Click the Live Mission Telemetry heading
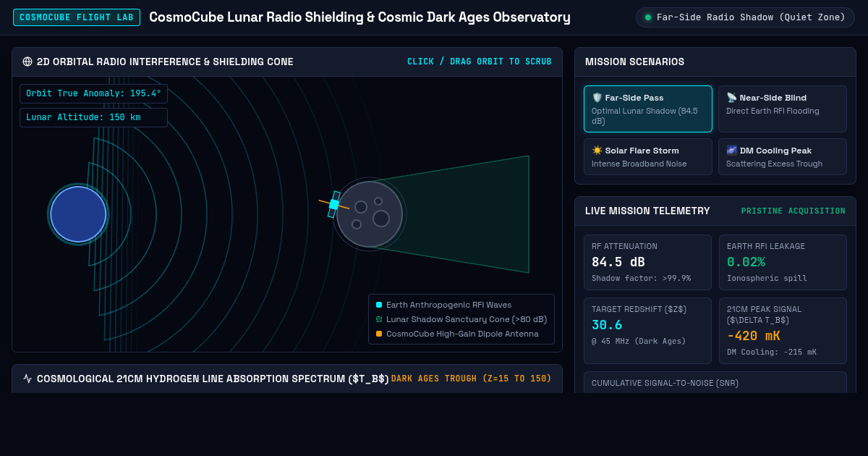 (x=647, y=211)
